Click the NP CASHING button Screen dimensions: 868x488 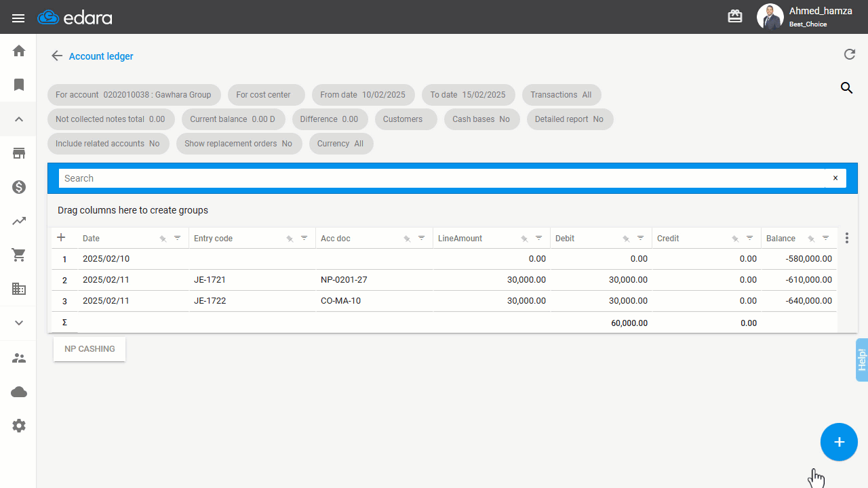(x=90, y=349)
